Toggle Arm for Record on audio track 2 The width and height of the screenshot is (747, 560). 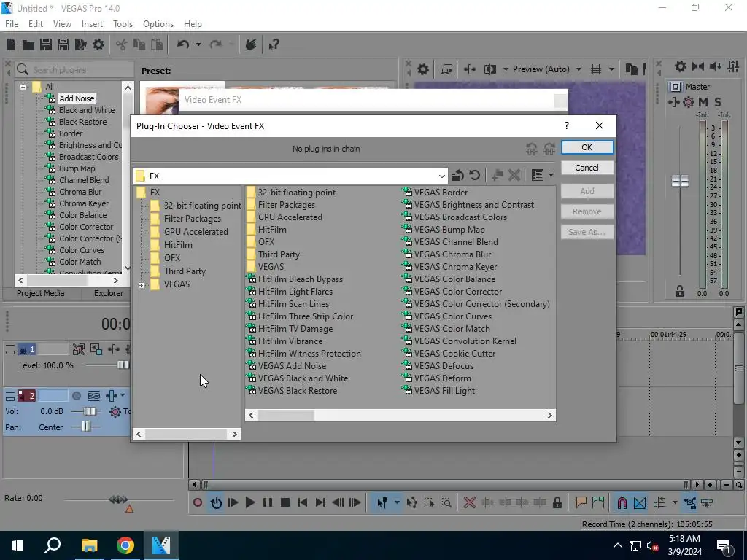[76, 396]
